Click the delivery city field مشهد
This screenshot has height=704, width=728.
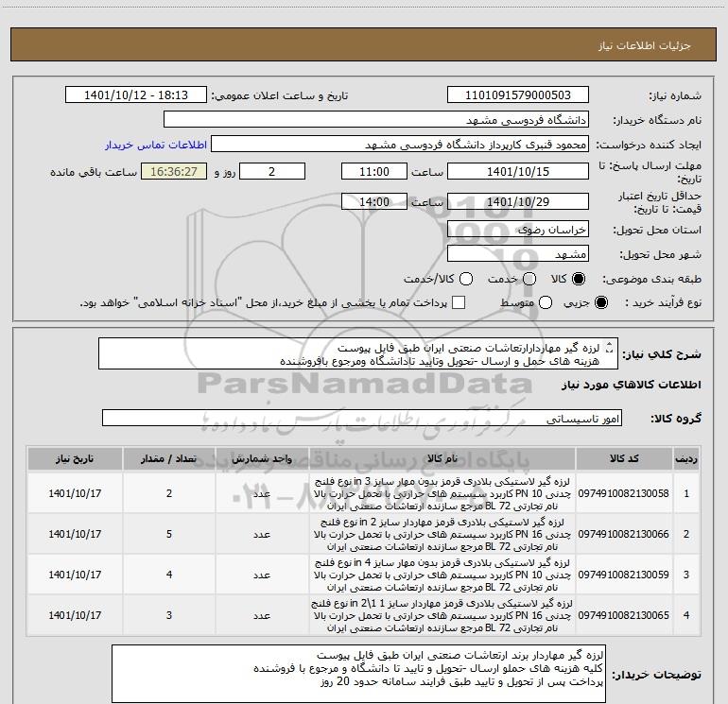tap(518, 254)
